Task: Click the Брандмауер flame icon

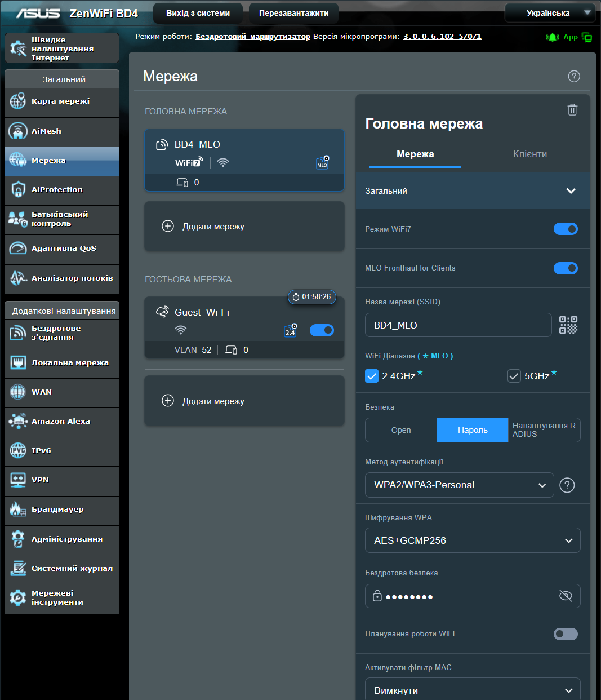Action: [18, 510]
